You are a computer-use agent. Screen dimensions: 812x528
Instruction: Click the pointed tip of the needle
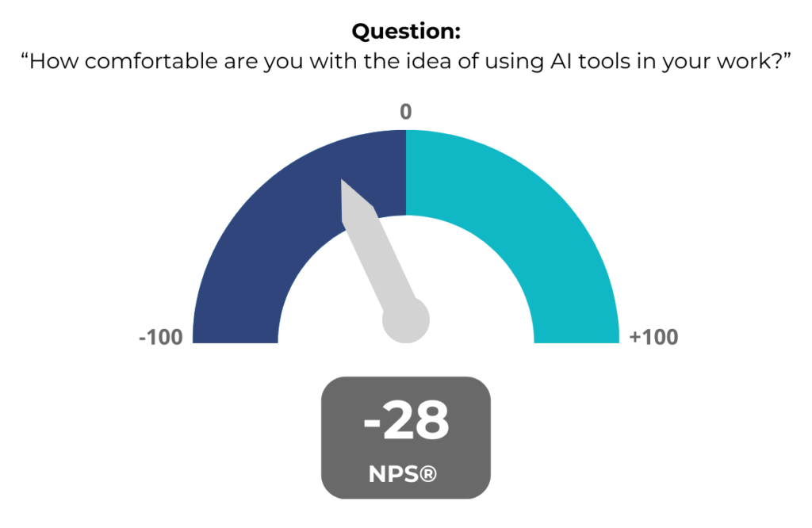tap(343, 182)
